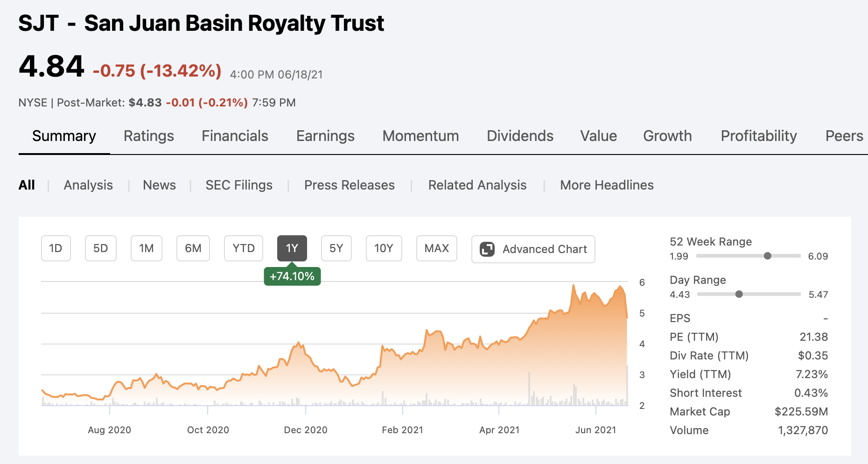The width and height of the screenshot is (868, 464).
Task: Select the 10Y time range
Action: (x=384, y=248)
